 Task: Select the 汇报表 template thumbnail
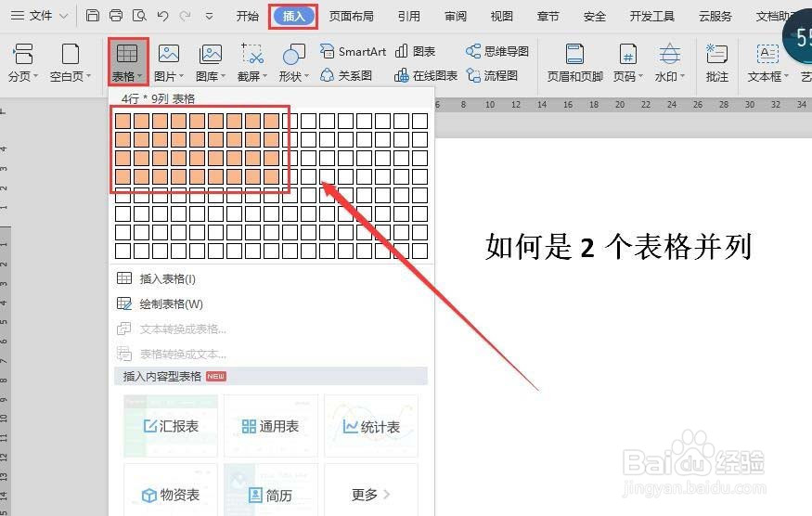tap(171, 426)
